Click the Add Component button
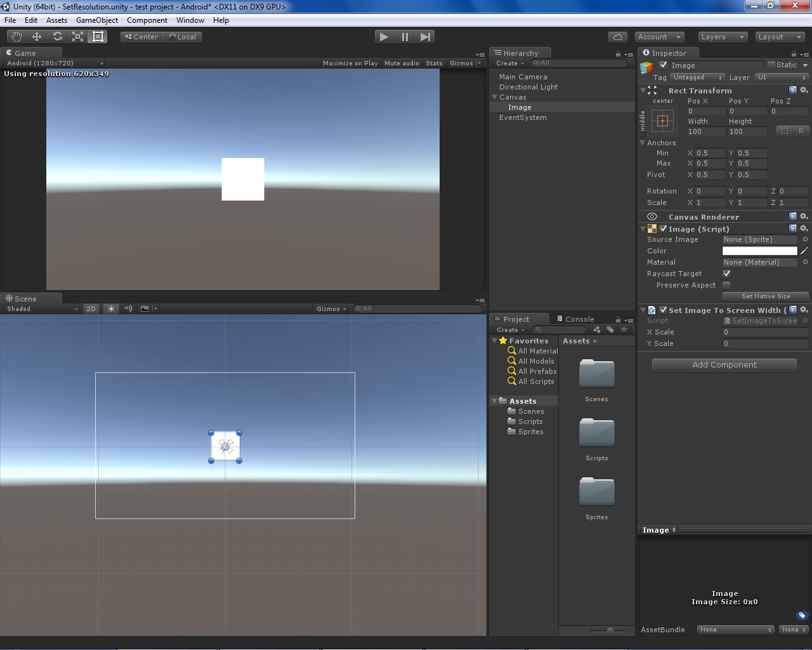Viewport: 812px width, 650px height. pyautogui.click(x=723, y=364)
